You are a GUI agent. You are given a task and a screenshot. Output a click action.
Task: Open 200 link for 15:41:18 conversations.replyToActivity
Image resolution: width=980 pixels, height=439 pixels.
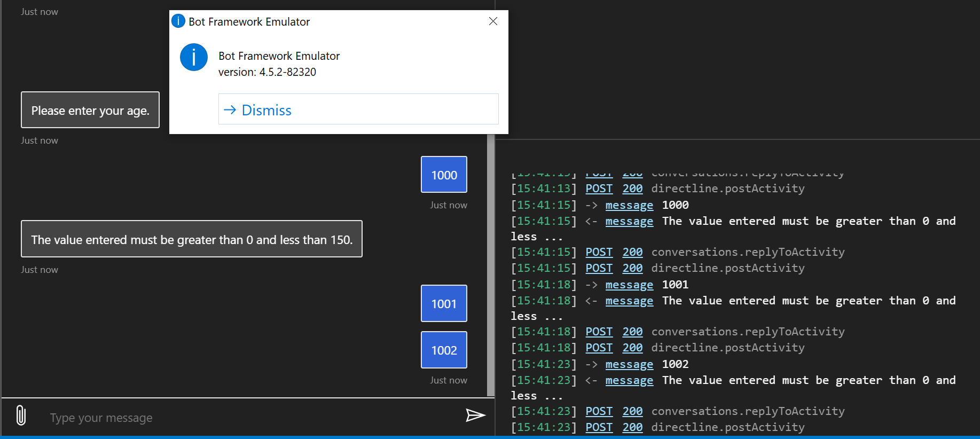pos(632,332)
